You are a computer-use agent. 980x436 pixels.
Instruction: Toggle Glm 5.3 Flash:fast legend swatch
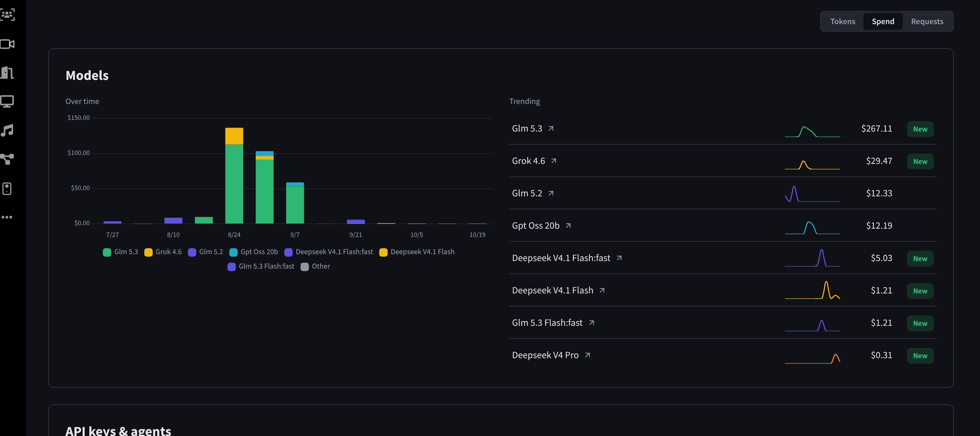[x=231, y=267]
